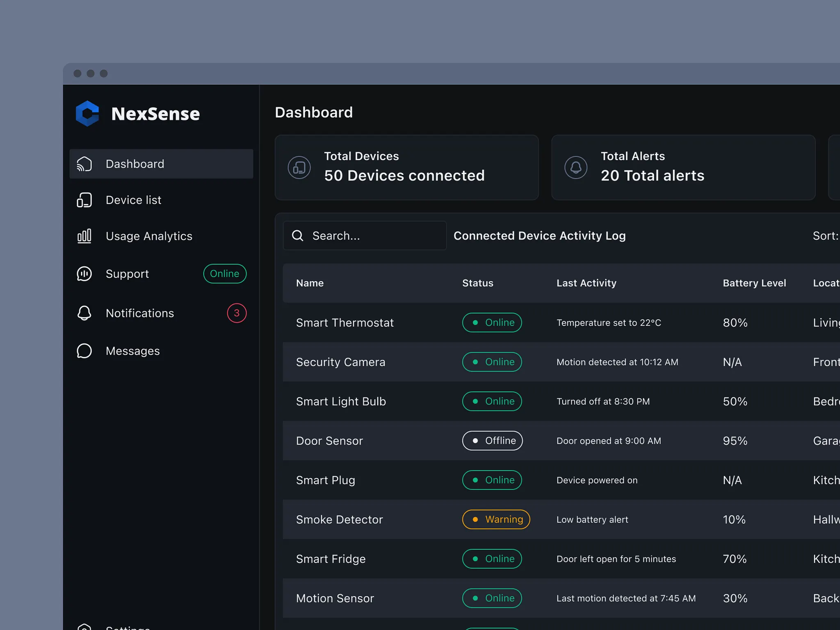
Task: Open the Device list menu item
Action: [133, 200]
